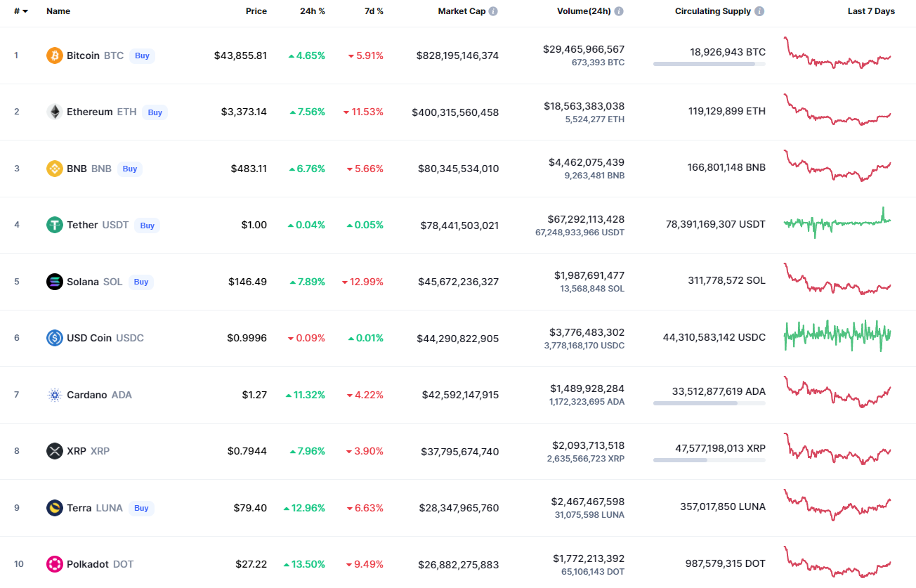Click Bitcoin's circulating supply progress bar
This screenshot has width=916, height=588.
(709, 64)
